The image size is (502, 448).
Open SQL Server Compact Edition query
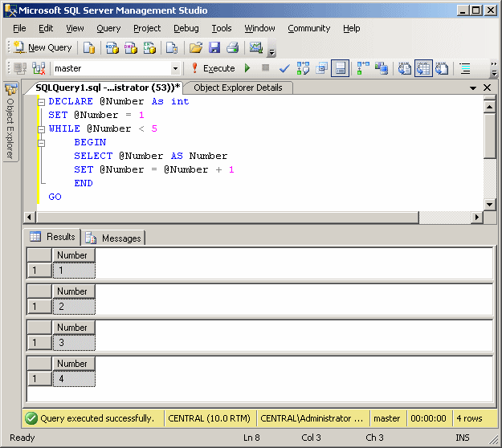point(172,47)
